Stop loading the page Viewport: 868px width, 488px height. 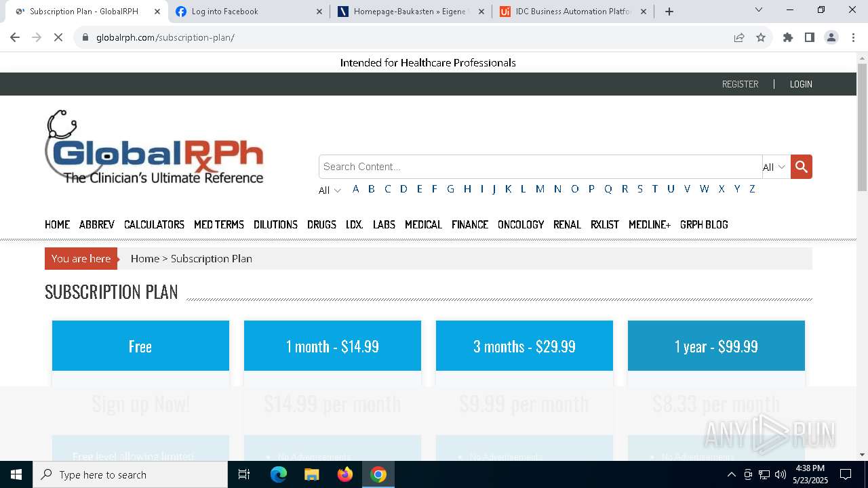(x=58, y=37)
